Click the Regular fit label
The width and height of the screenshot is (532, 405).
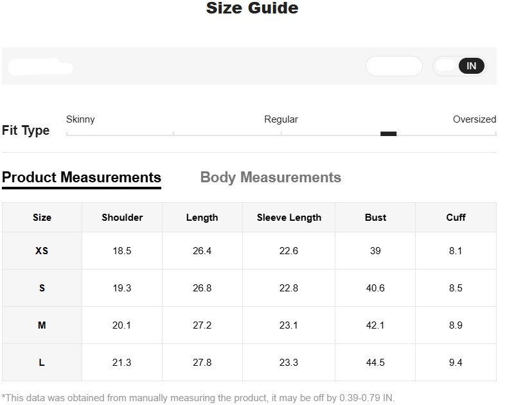[x=281, y=119]
